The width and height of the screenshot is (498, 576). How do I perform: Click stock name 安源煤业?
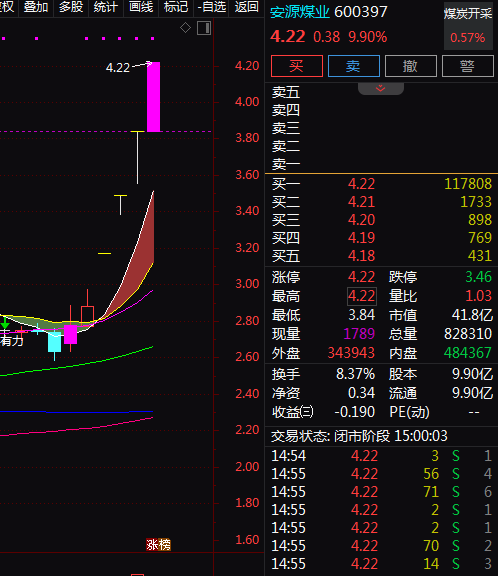[300, 12]
